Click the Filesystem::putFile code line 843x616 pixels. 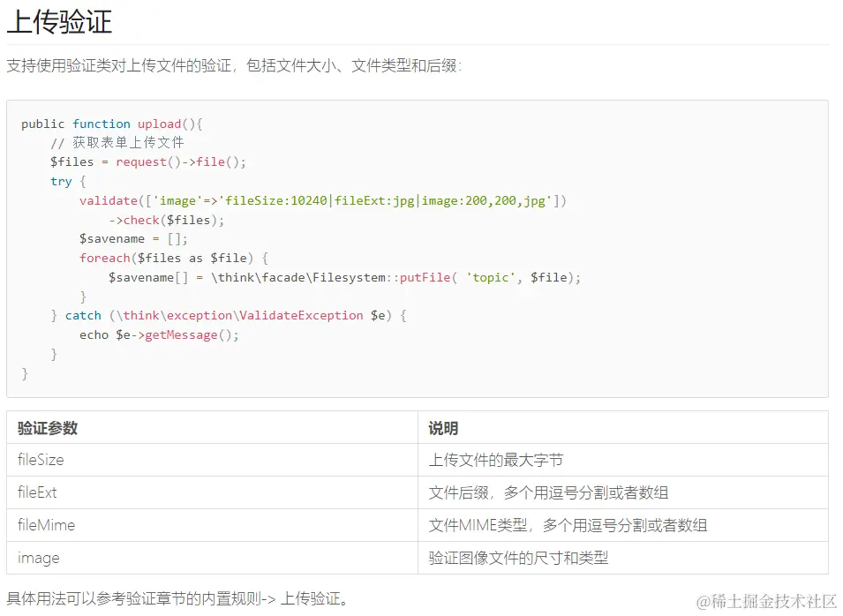[344, 277]
